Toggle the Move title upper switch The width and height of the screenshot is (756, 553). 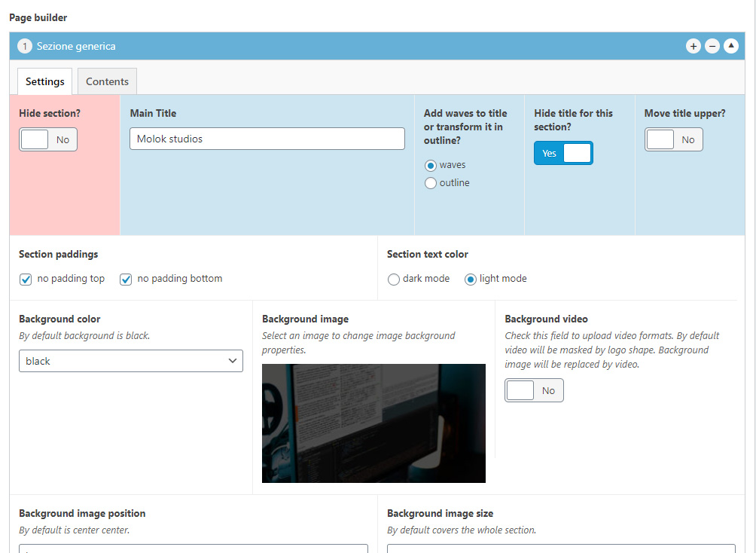673,139
